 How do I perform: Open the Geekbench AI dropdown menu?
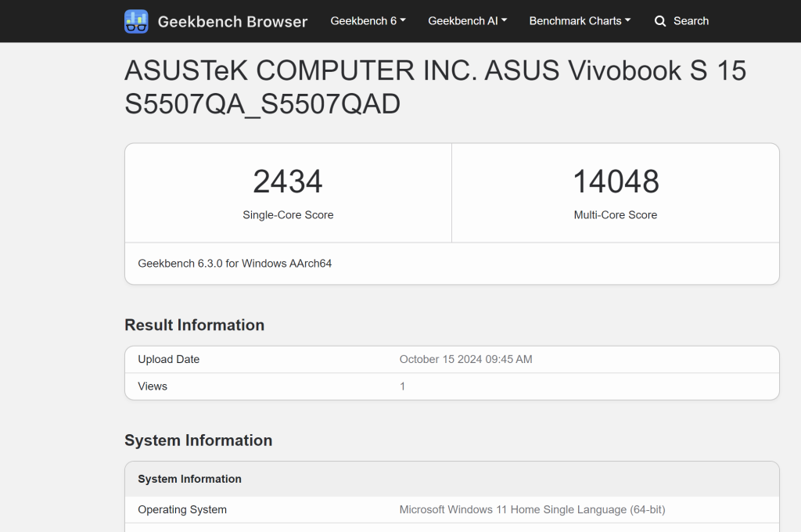point(467,21)
